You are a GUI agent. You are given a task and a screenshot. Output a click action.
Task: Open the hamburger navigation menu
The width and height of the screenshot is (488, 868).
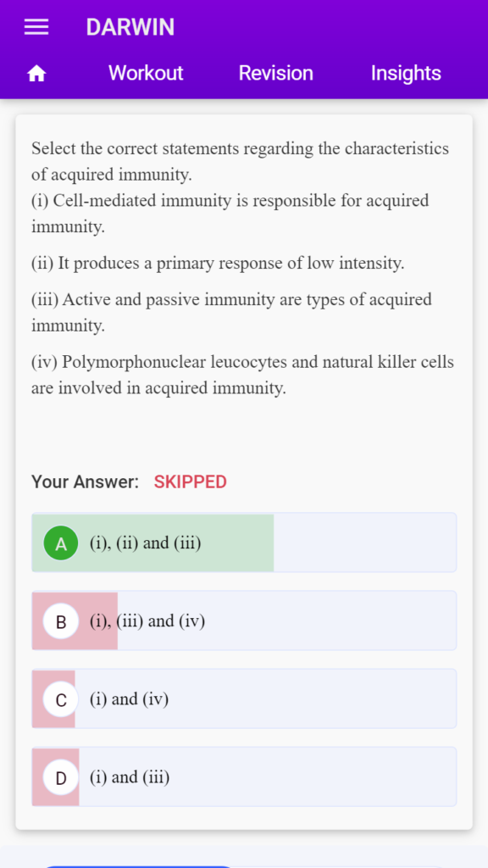tap(36, 27)
